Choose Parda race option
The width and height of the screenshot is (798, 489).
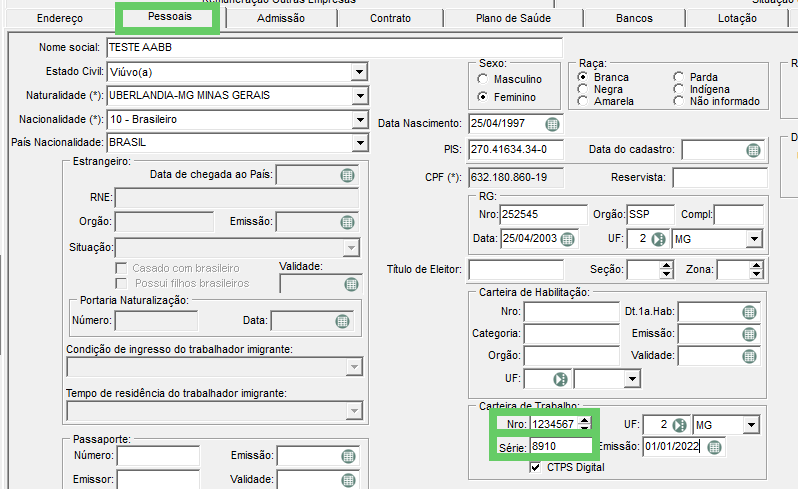(678, 77)
